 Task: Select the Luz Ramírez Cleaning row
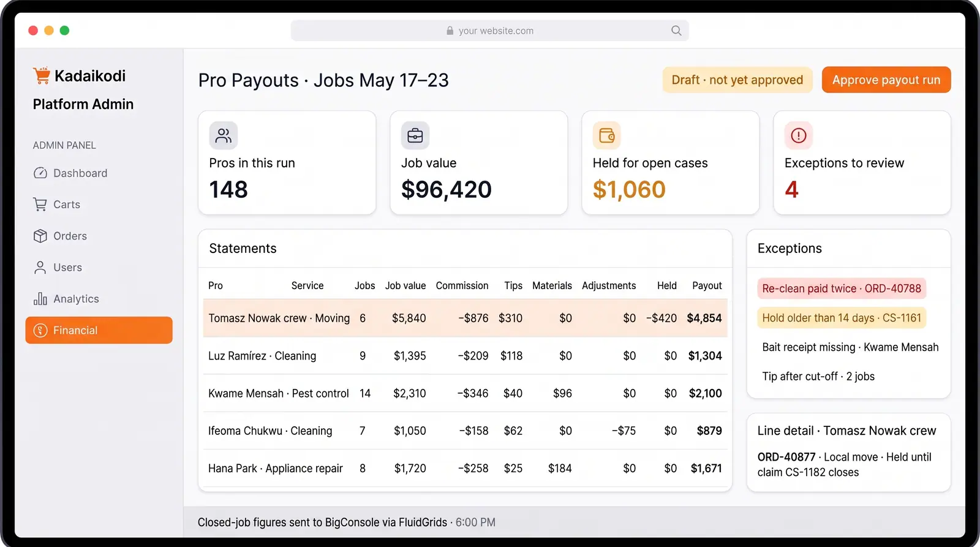pyautogui.click(x=466, y=356)
